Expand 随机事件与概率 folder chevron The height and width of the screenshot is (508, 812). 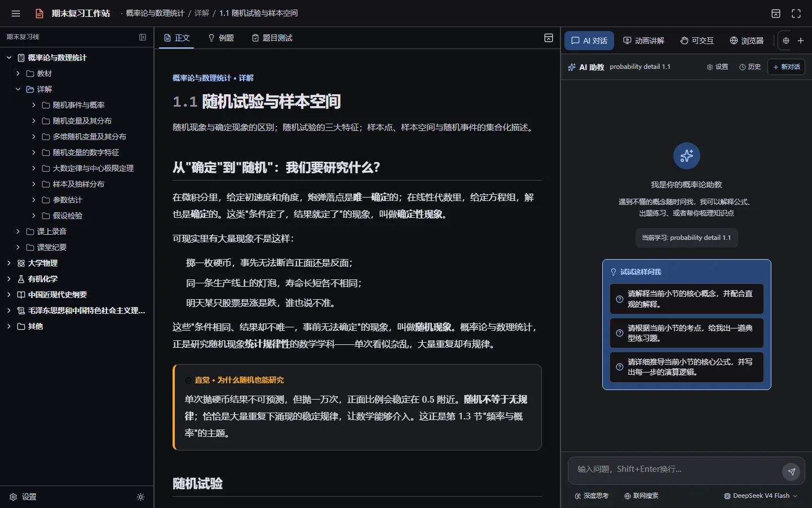pos(34,105)
